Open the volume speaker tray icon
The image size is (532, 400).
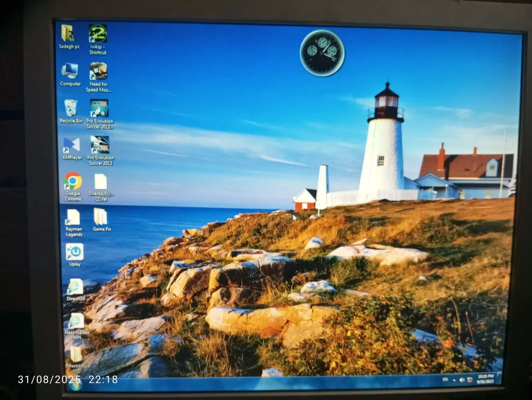click(462, 380)
